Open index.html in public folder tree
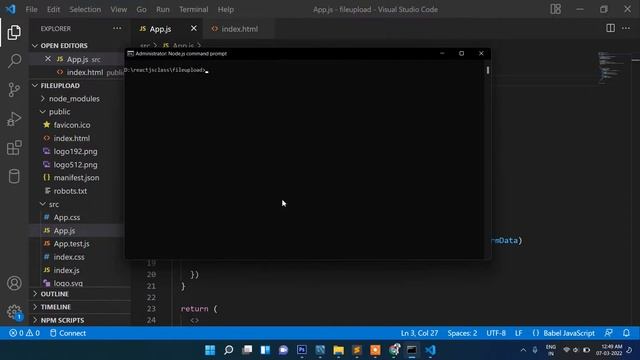 click(71, 138)
